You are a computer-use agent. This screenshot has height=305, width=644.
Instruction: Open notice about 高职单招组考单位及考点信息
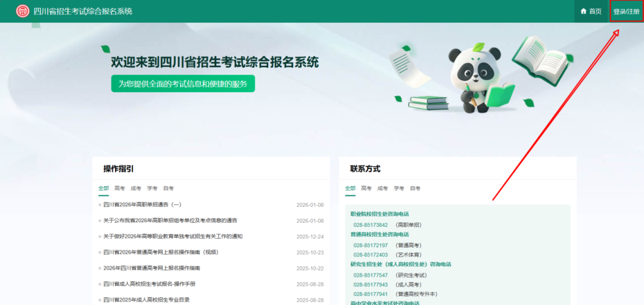(170, 220)
